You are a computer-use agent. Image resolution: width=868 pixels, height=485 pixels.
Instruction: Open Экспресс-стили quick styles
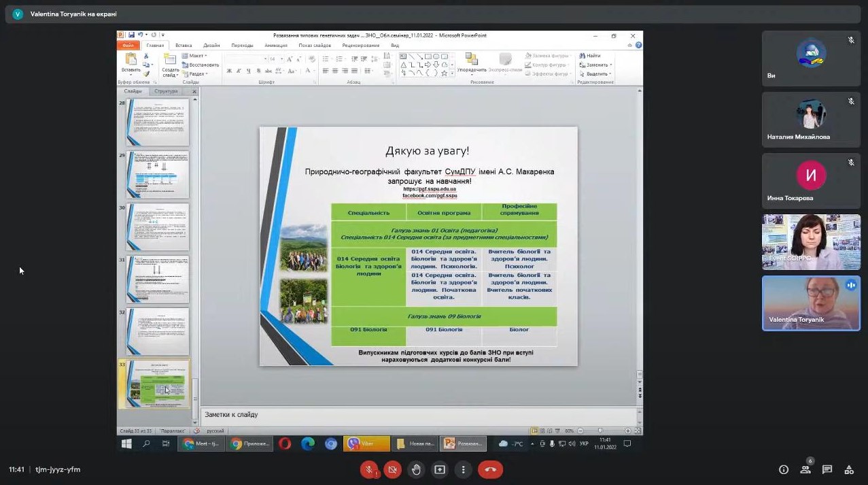[x=506, y=63]
